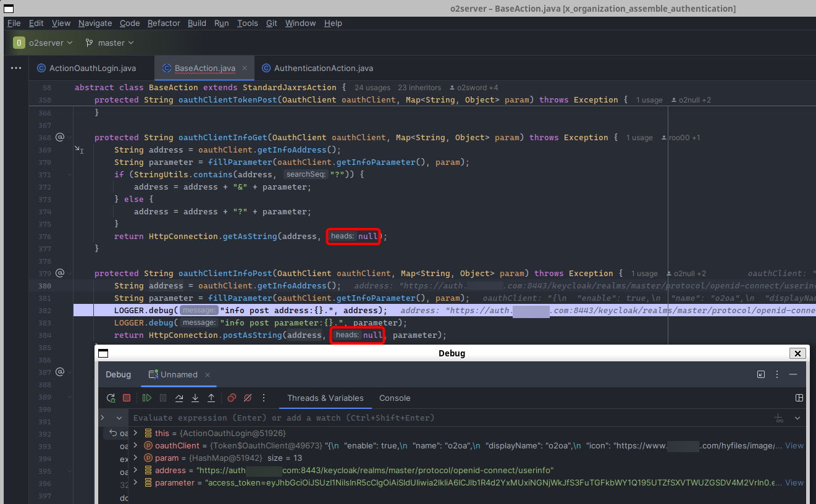816x504 pixels.
Task: Click the Rerun debug session icon
Action: pyautogui.click(x=111, y=398)
